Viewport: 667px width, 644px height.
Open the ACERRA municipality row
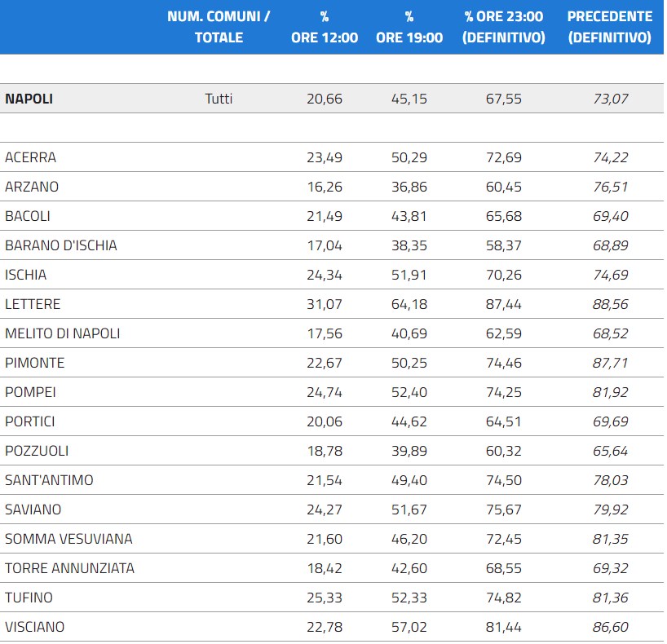click(31, 157)
